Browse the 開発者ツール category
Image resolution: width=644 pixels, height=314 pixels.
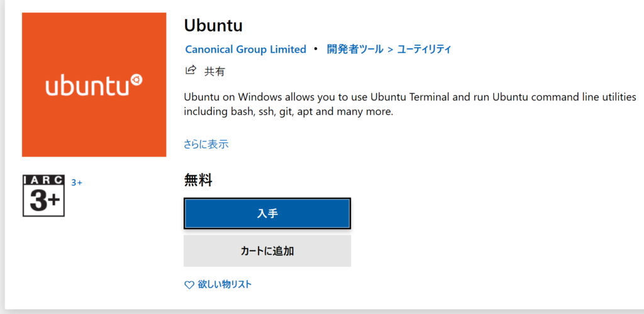(355, 50)
